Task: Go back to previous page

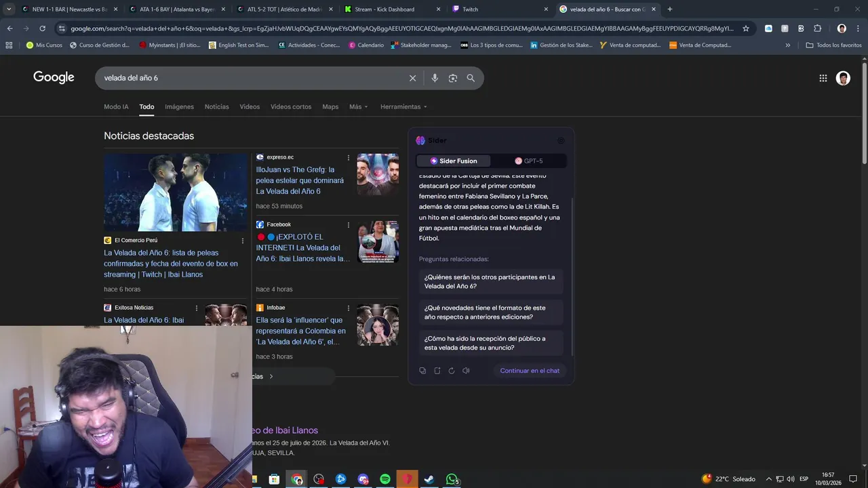Action: (9, 28)
